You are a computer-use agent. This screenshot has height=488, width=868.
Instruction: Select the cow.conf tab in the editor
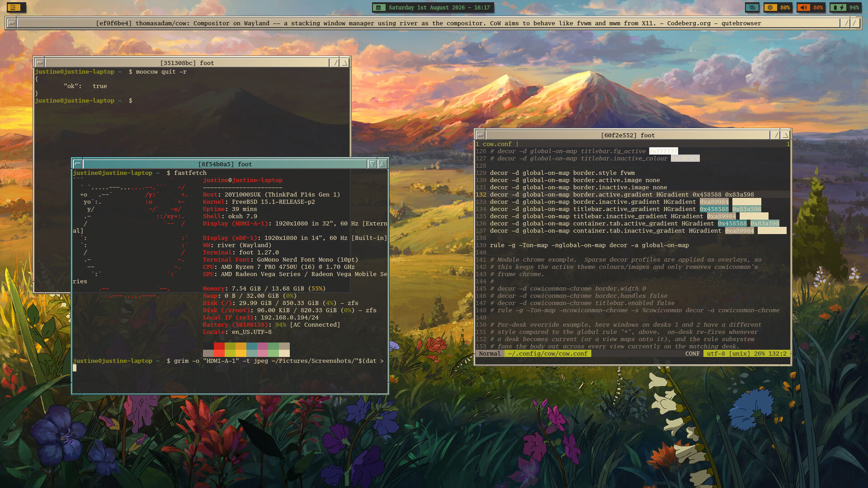[497, 144]
